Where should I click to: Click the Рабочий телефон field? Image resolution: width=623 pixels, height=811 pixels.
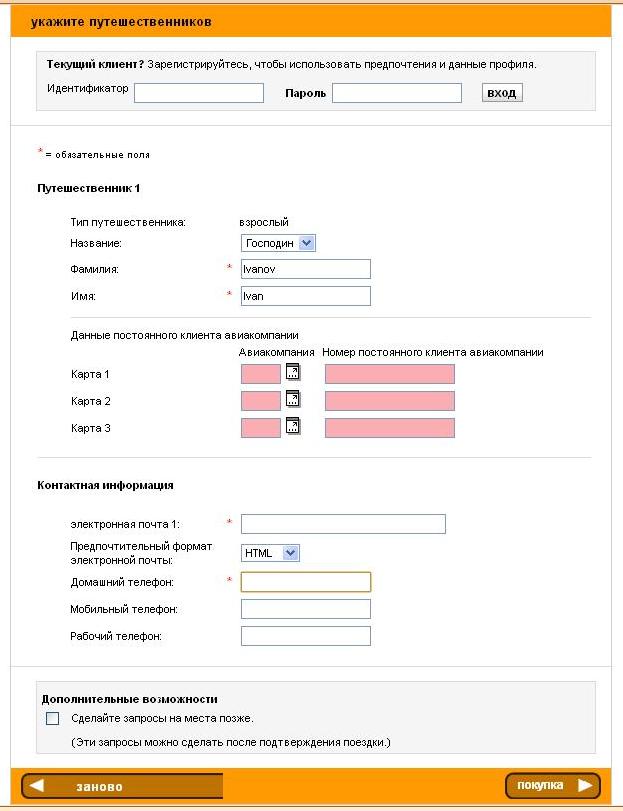tap(306, 636)
